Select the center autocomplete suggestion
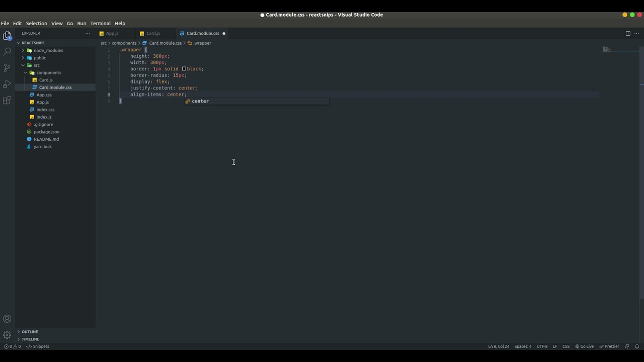Viewport: 644px width, 362px height. click(x=257, y=101)
